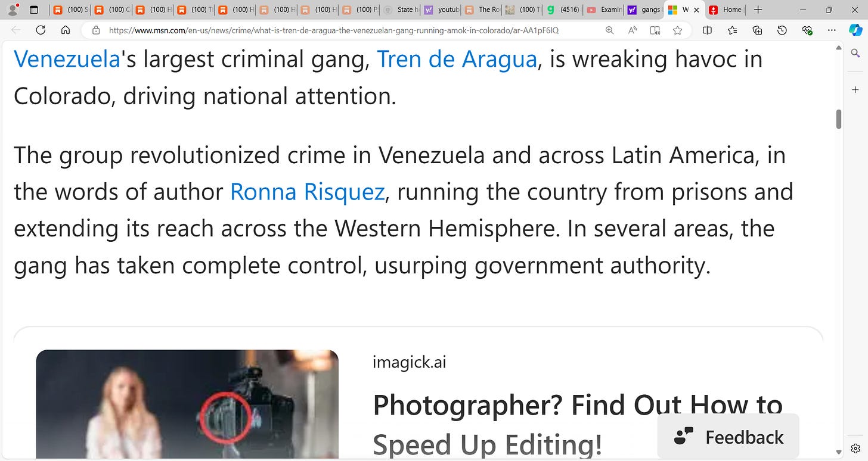The height and width of the screenshot is (461, 868).
Task: Go to the Home page icon
Action: click(x=66, y=30)
